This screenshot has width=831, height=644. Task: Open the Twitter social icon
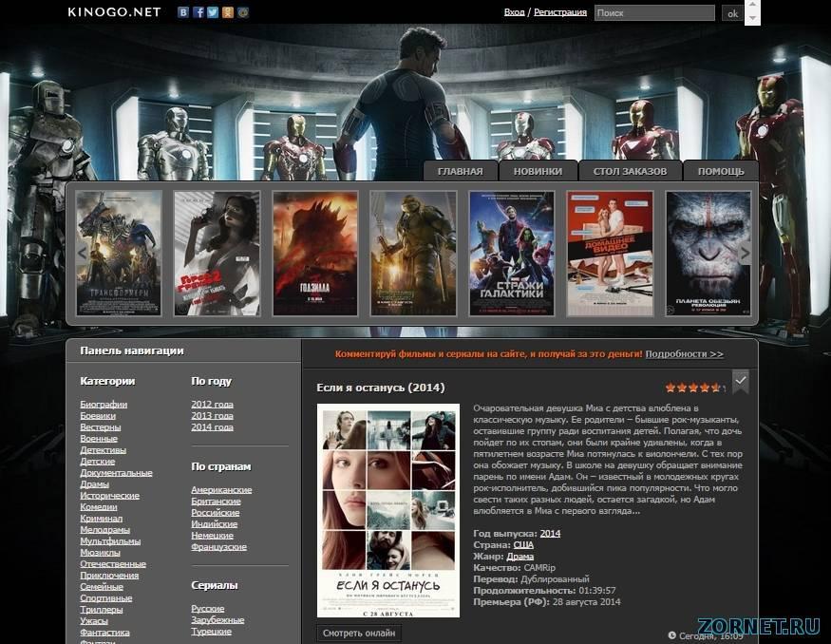(x=213, y=12)
